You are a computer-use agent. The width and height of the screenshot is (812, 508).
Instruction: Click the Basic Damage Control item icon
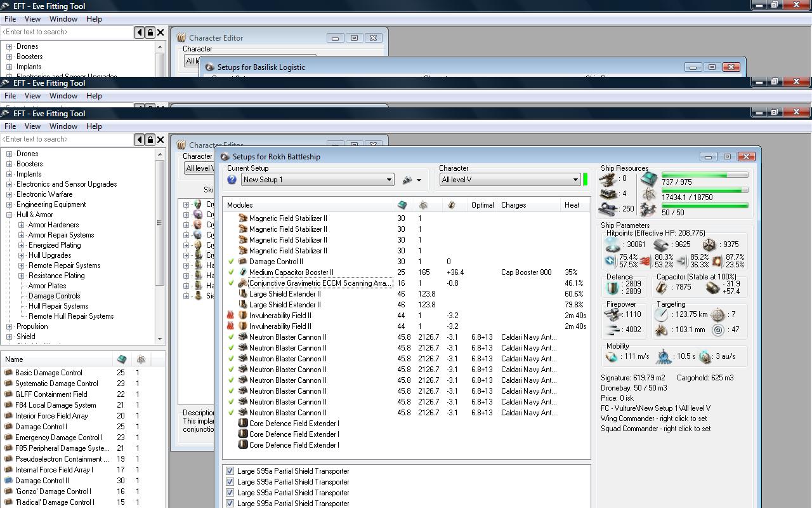tap(8, 373)
